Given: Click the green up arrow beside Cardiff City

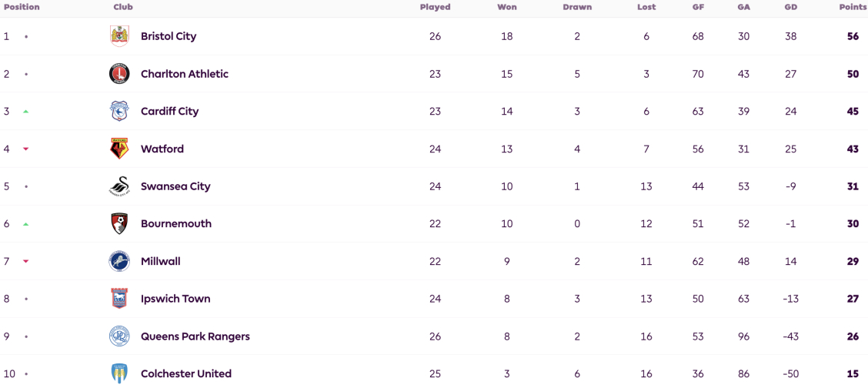Looking at the screenshot, I should pos(25,112).
